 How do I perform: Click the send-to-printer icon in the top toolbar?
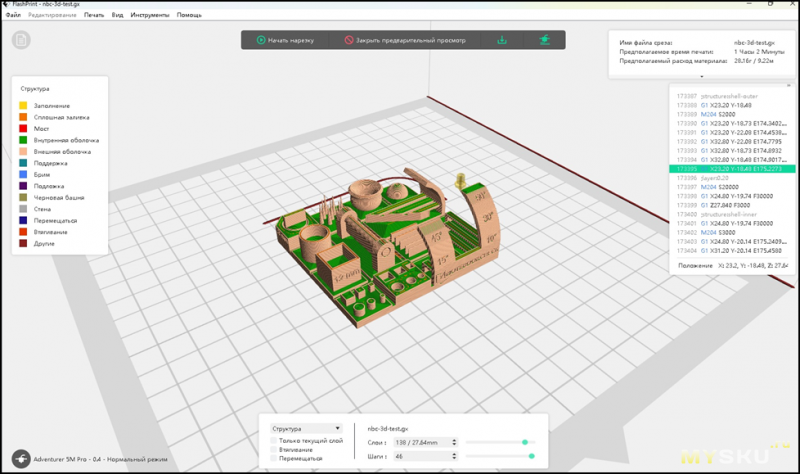(x=544, y=40)
